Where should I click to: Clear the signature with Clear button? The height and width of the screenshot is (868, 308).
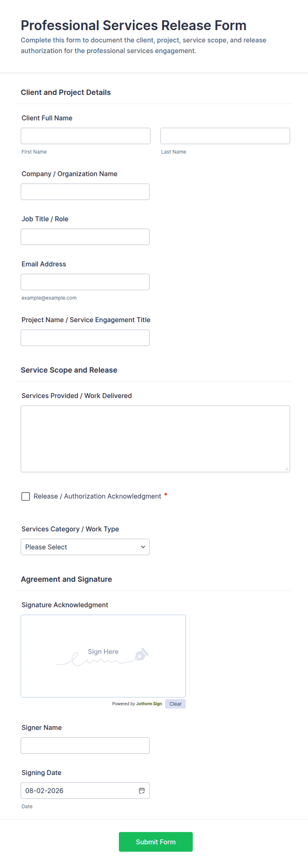(x=176, y=704)
